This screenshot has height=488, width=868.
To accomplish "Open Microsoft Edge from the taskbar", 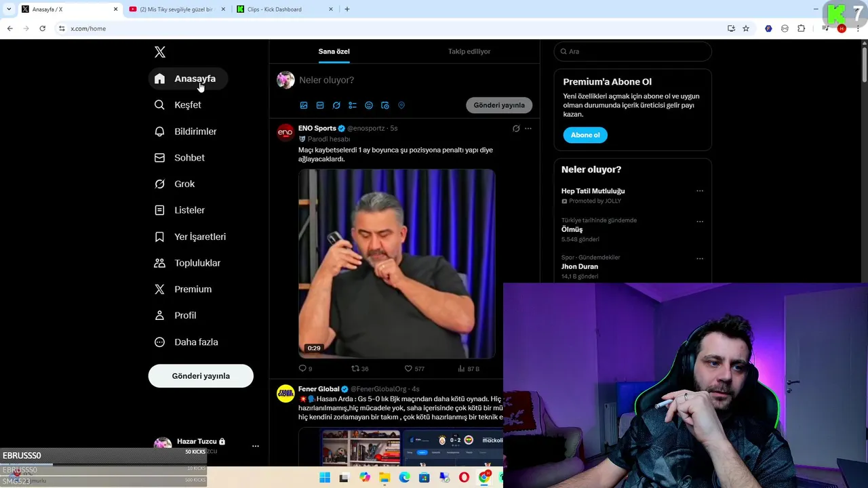I will click(x=404, y=478).
